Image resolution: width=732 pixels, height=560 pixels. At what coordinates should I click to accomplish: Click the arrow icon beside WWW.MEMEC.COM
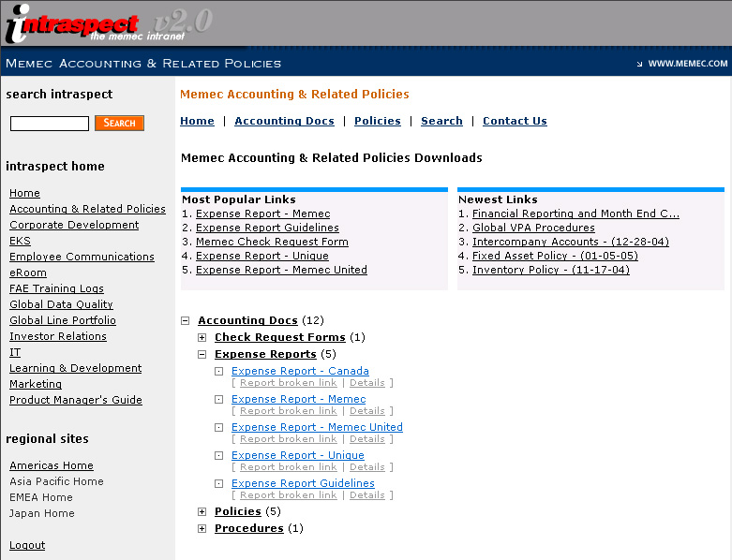pyautogui.click(x=639, y=64)
